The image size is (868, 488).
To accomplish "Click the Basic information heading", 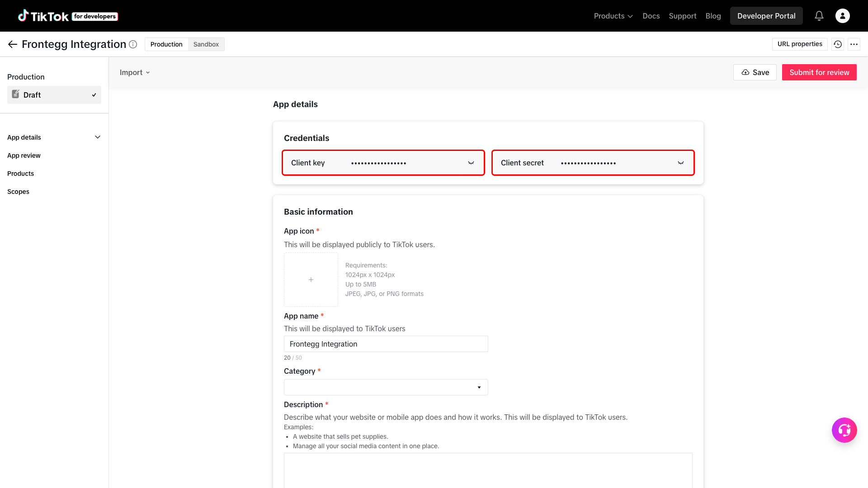I will [x=318, y=212].
